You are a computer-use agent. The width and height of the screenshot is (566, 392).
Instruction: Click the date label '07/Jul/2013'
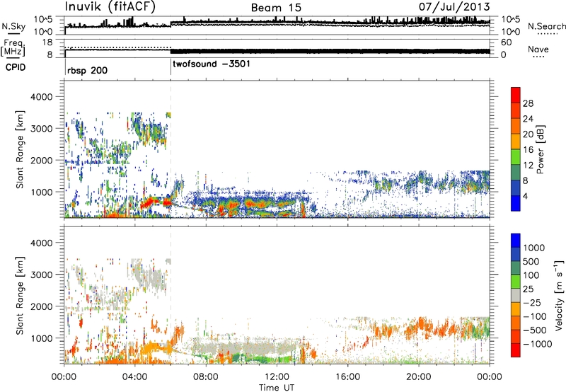[x=454, y=7]
